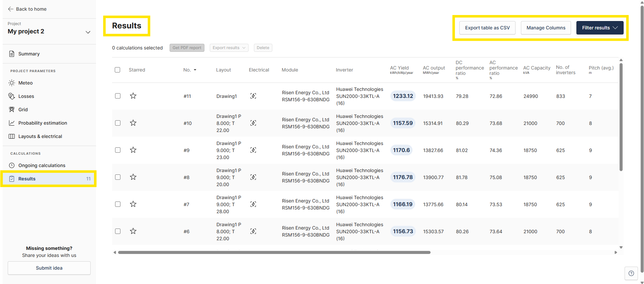The height and width of the screenshot is (284, 644).
Task: Click the Inverter column header
Action: click(x=344, y=70)
